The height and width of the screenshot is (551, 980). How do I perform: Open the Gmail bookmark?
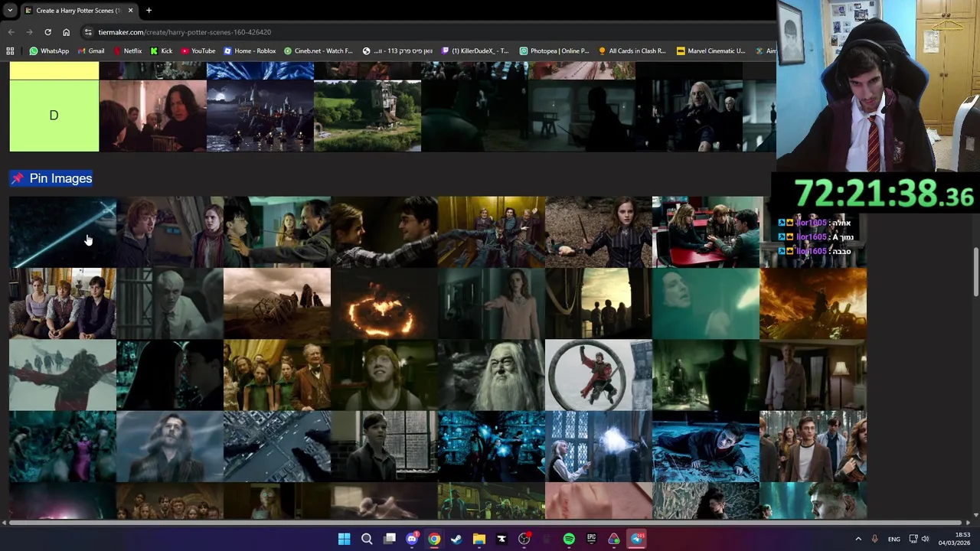[x=91, y=51]
